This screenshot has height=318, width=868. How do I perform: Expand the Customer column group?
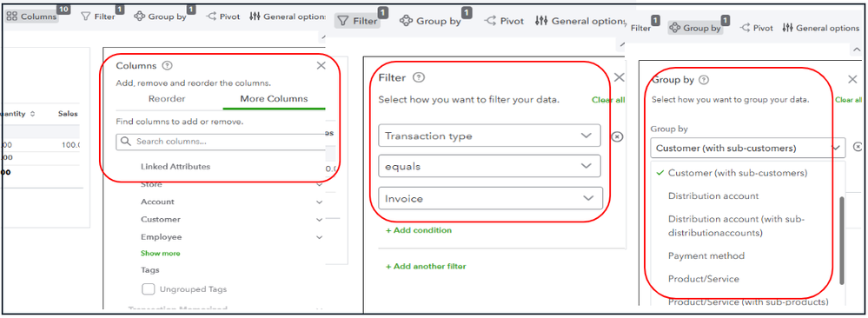click(x=320, y=220)
